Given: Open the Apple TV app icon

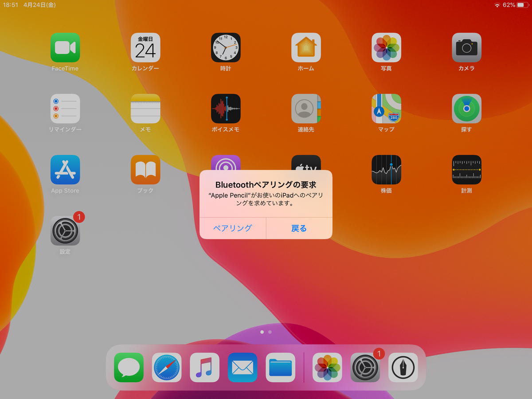Looking at the screenshot, I should (x=306, y=162).
